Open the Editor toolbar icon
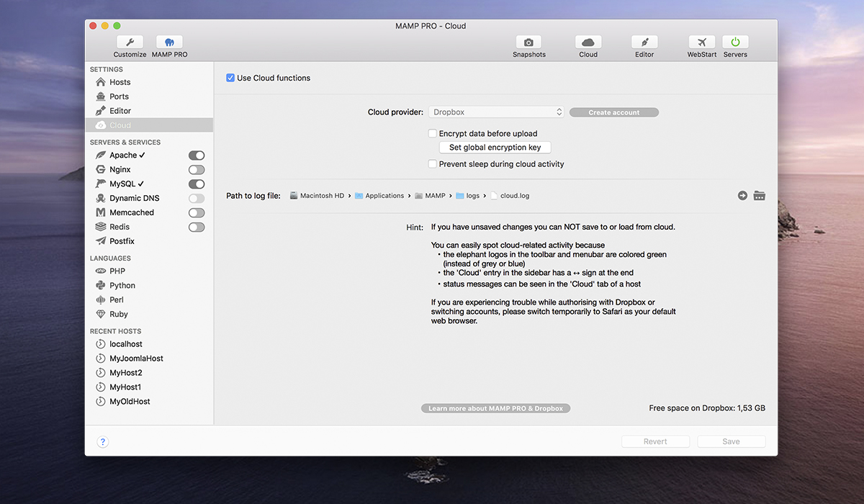Viewport: 864px width, 504px height. [644, 42]
